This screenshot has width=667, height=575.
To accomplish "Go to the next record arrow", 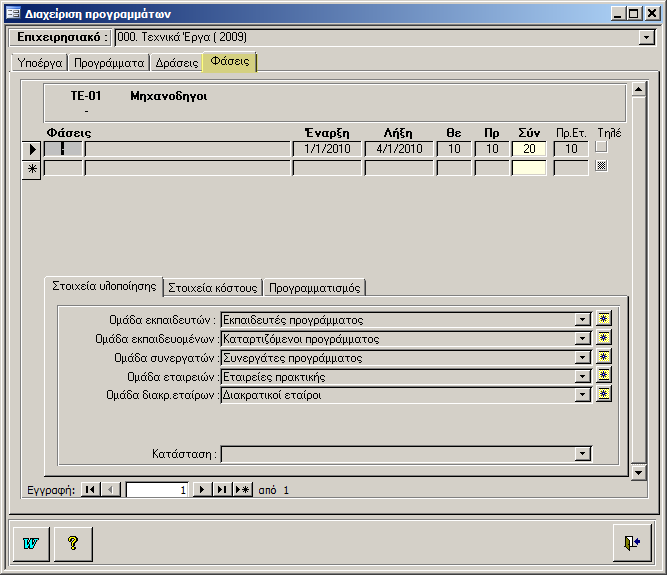I will (201, 490).
